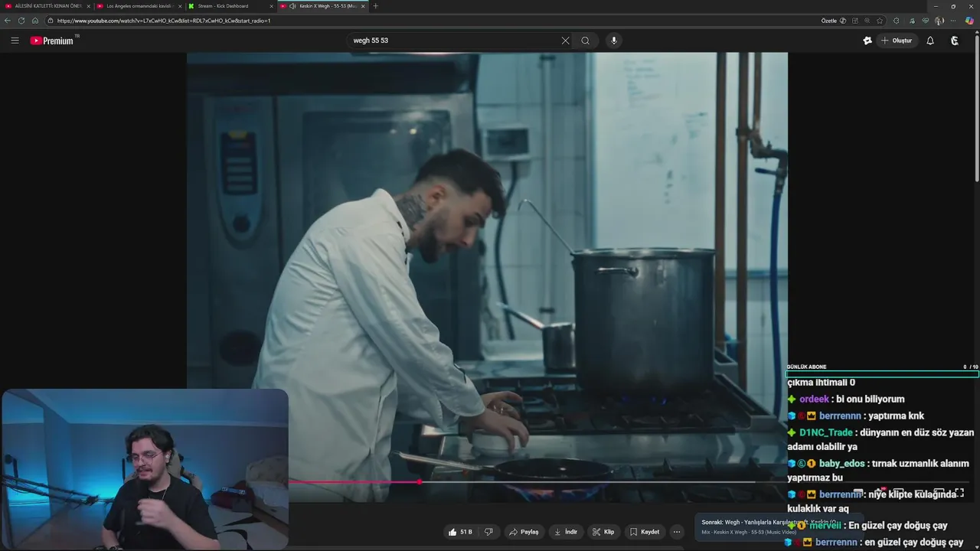Open the music-note extension icon
Viewport: 980px width, 551px height.
pyautogui.click(x=913, y=21)
